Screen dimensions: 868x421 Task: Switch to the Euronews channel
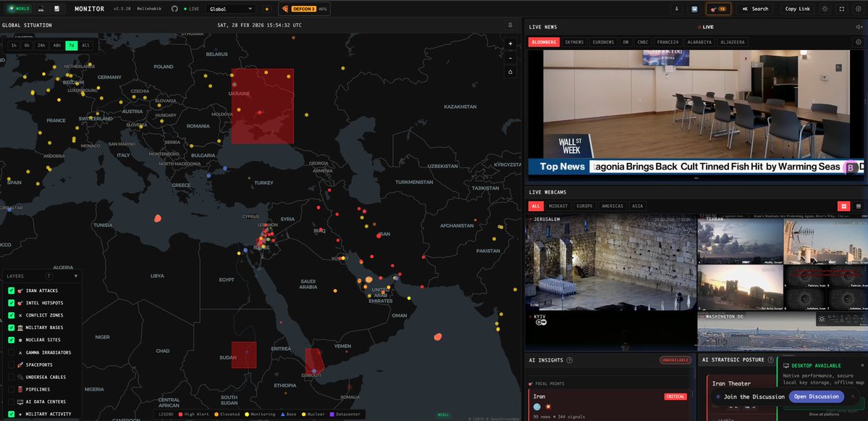(603, 42)
